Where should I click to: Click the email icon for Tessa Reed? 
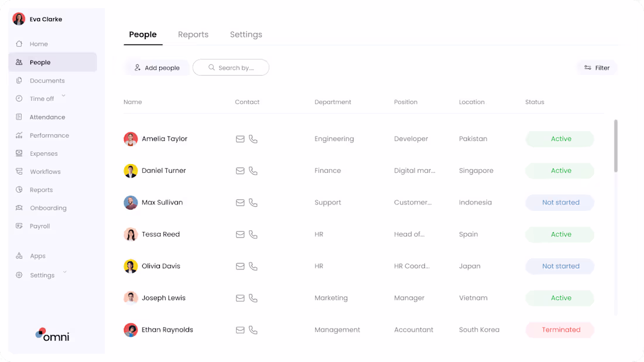[x=240, y=234]
